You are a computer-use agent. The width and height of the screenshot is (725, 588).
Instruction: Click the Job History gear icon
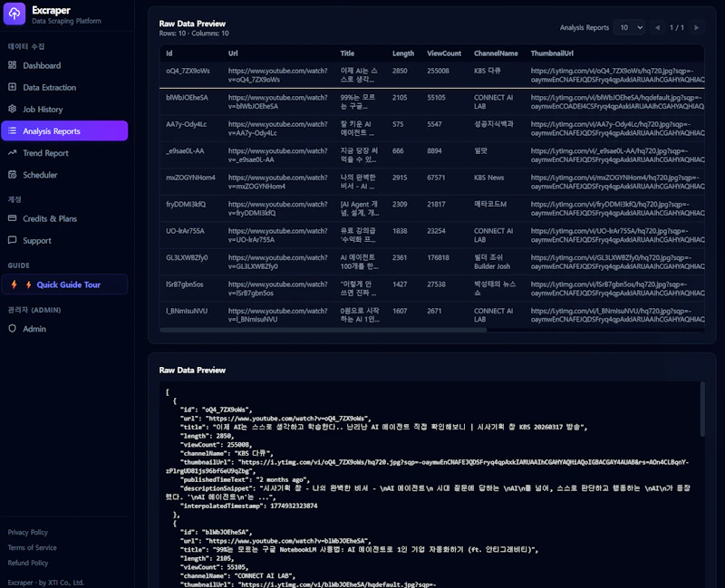[13, 109]
